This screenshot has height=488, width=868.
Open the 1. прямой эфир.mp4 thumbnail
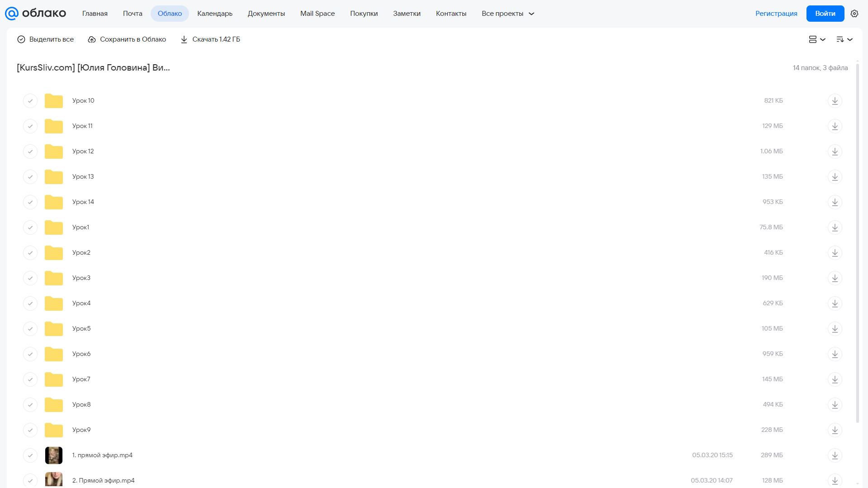[x=54, y=455]
